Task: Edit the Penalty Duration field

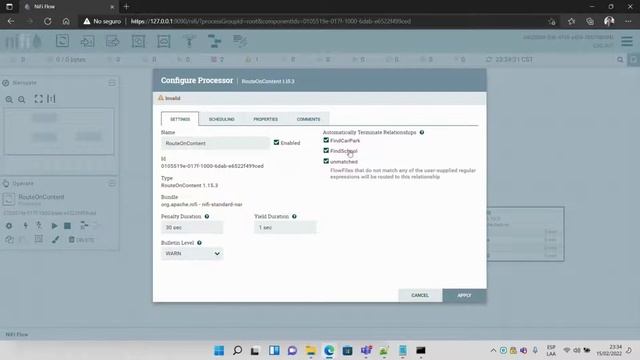Action: pos(192,227)
